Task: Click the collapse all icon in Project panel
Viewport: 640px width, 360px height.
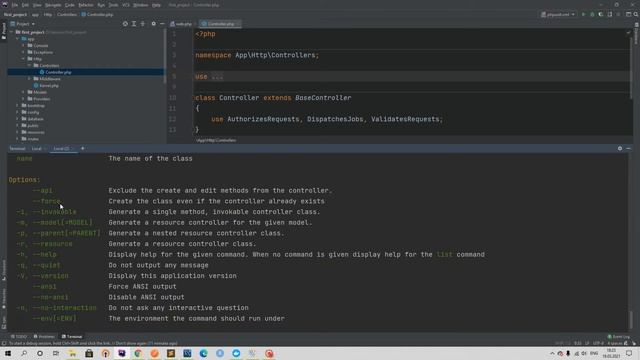Action: (142, 24)
